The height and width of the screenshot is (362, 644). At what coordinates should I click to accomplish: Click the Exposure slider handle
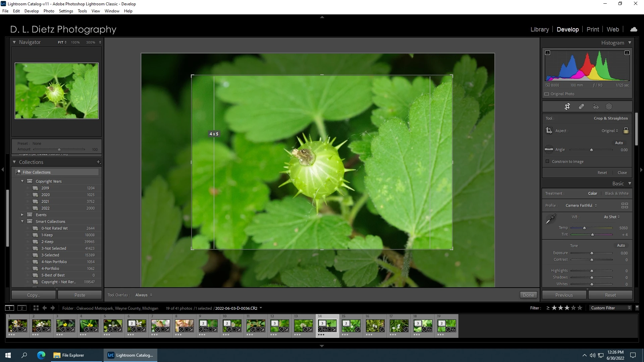pos(592,253)
